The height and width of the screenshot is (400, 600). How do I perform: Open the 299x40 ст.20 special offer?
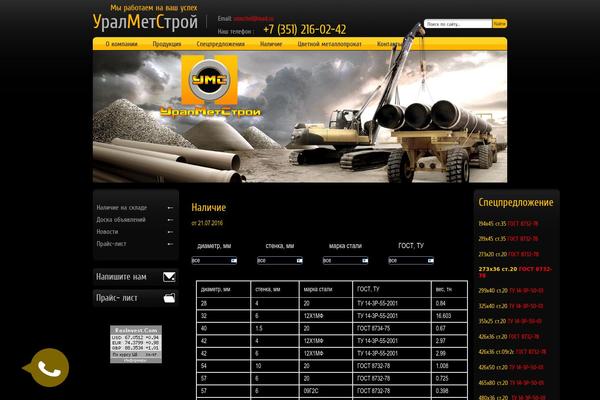pos(511,291)
